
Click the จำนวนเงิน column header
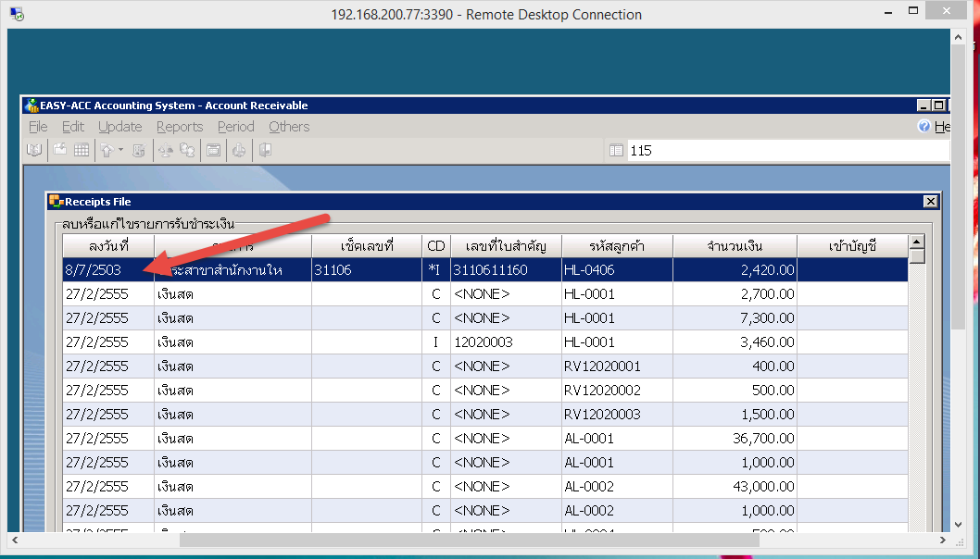(x=735, y=245)
